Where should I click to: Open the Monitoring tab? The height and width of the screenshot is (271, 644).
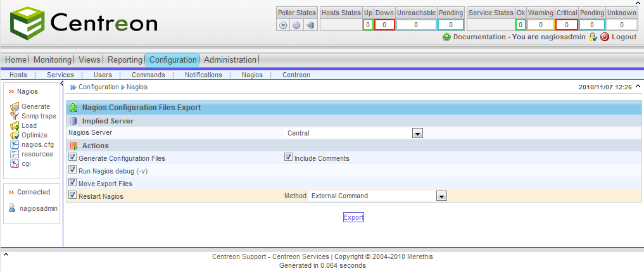pos(52,60)
